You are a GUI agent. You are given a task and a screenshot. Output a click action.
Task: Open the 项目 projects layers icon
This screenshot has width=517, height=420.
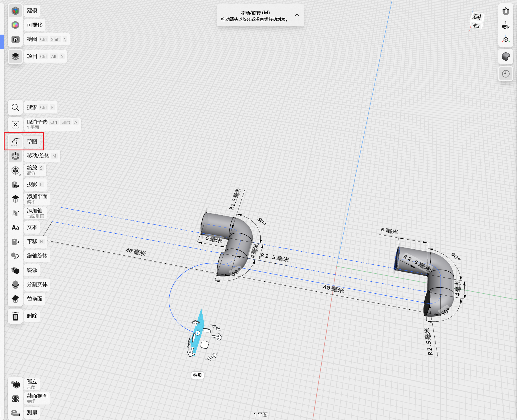point(15,57)
